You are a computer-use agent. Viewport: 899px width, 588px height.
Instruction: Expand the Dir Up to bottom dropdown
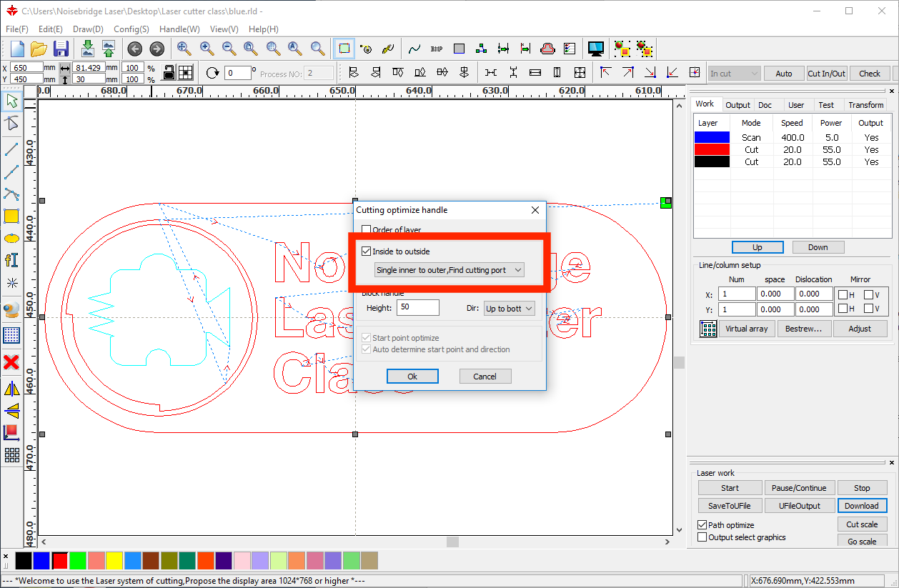509,309
